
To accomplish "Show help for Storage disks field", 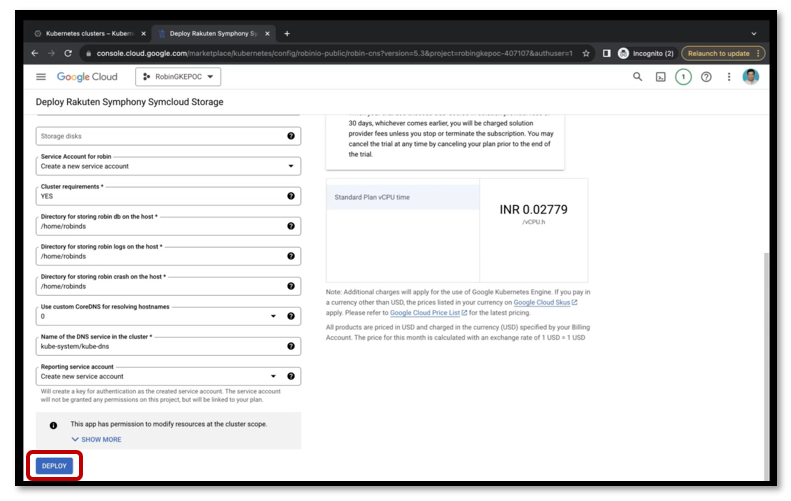I will click(x=291, y=136).
